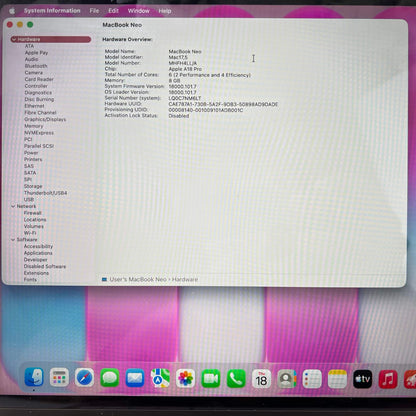This screenshot has width=416, height=416.
Task: Open Graphics/Displays information
Action: point(45,119)
